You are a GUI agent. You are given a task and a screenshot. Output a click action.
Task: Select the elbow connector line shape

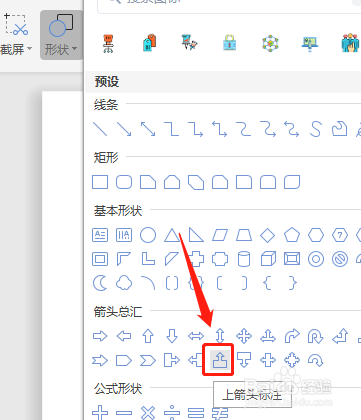pos(172,129)
